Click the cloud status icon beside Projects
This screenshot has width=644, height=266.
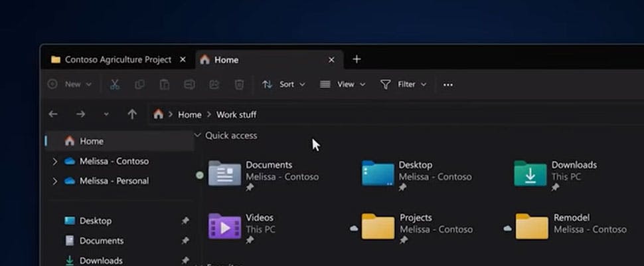(354, 228)
